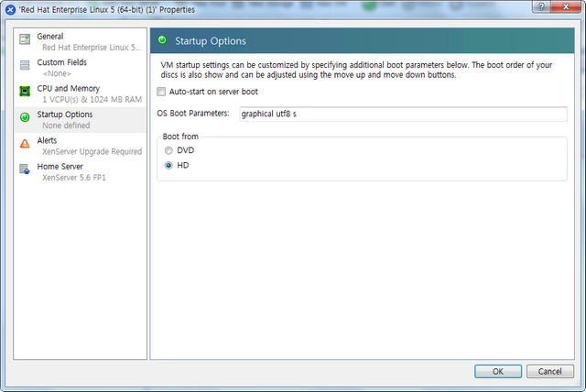Dismiss dialog with Cancel button

549,372
